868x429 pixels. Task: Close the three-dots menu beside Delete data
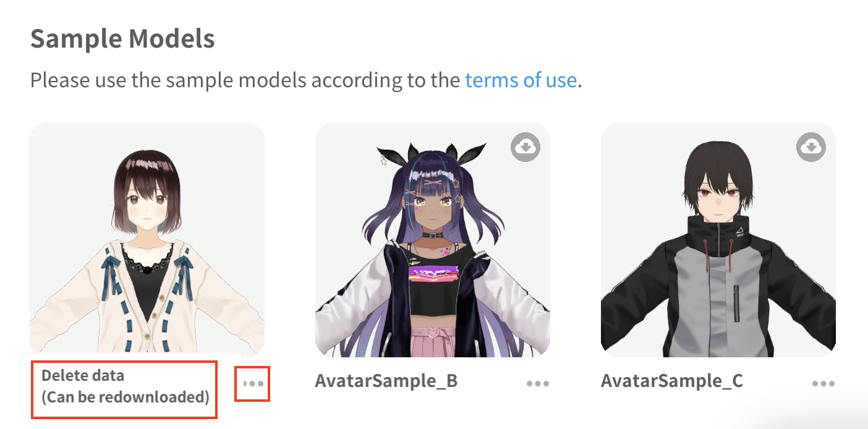(253, 384)
